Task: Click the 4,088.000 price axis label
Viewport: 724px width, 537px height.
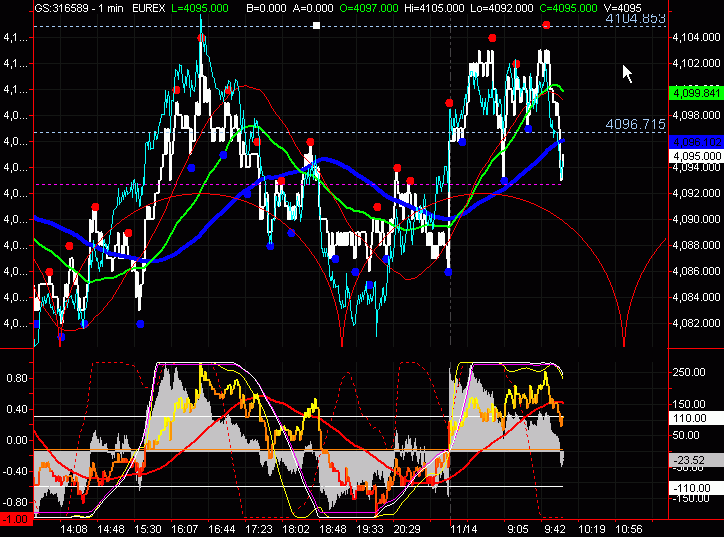Action: (697, 245)
